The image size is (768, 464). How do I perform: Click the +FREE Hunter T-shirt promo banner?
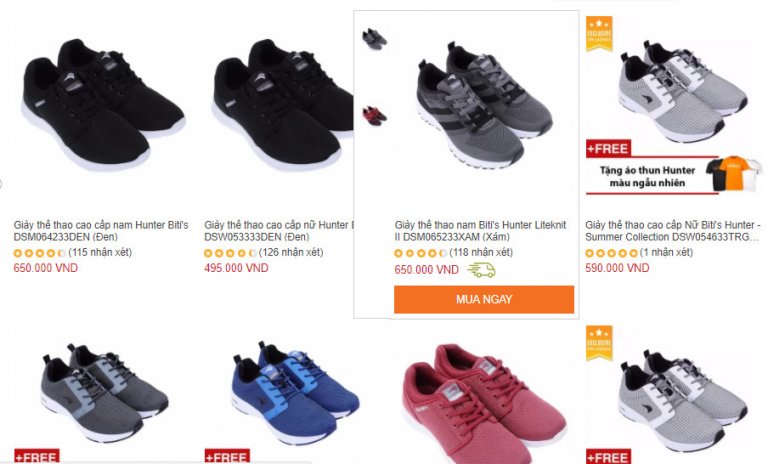pyautogui.click(x=673, y=167)
